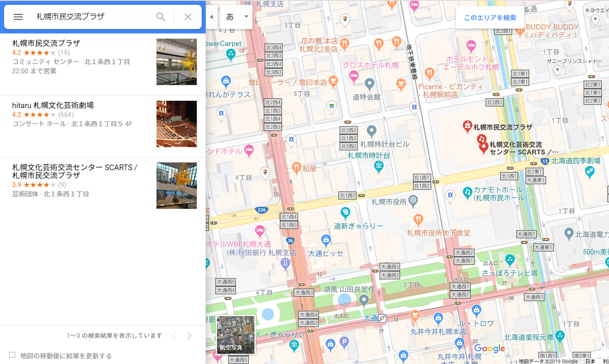The image size is (609, 364).
Task: Open the hamburger main menu
Action: pos(18,17)
